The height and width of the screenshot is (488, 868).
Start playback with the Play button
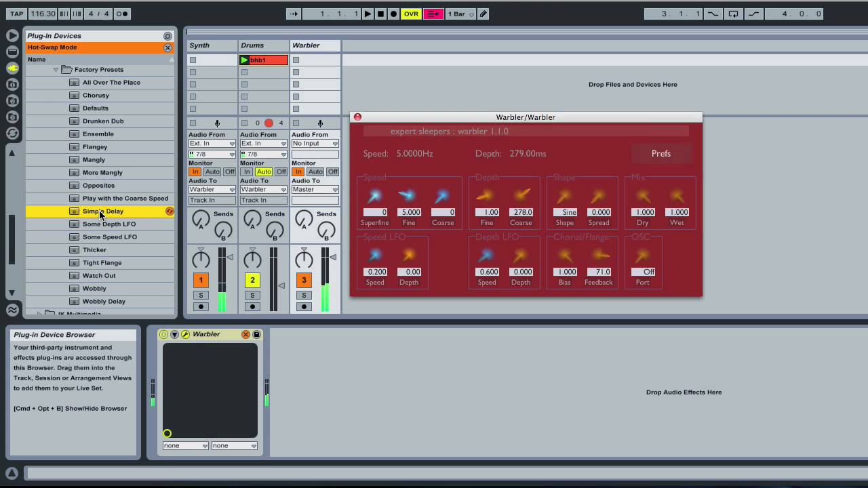[368, 14]
